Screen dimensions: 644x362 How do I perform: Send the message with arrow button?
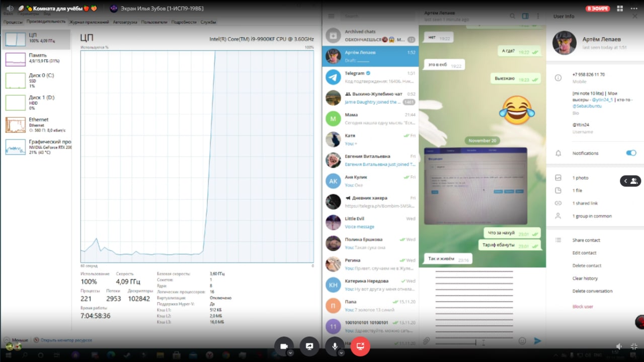point(537,341)
